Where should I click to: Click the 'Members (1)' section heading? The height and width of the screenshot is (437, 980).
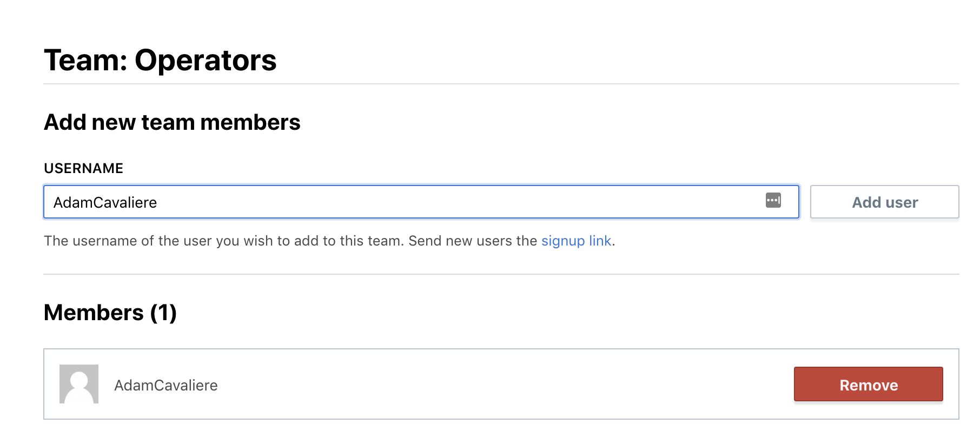point(110,313)
